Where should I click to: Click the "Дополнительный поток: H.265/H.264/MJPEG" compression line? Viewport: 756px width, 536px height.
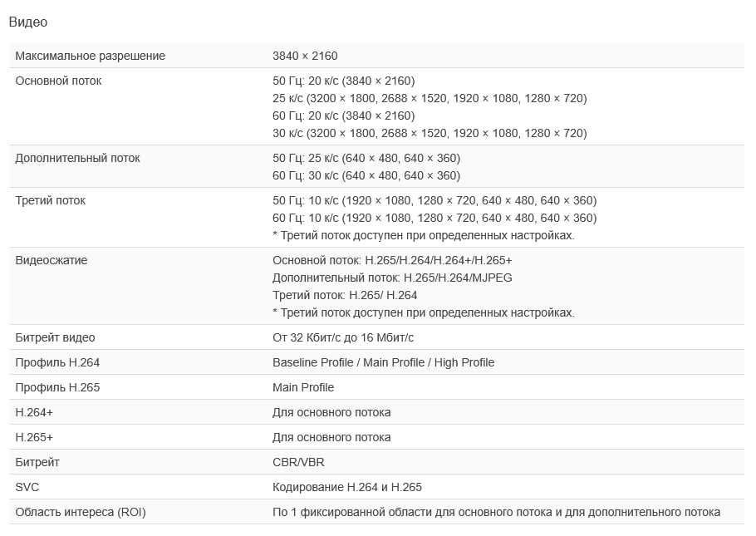coord(392,278)
